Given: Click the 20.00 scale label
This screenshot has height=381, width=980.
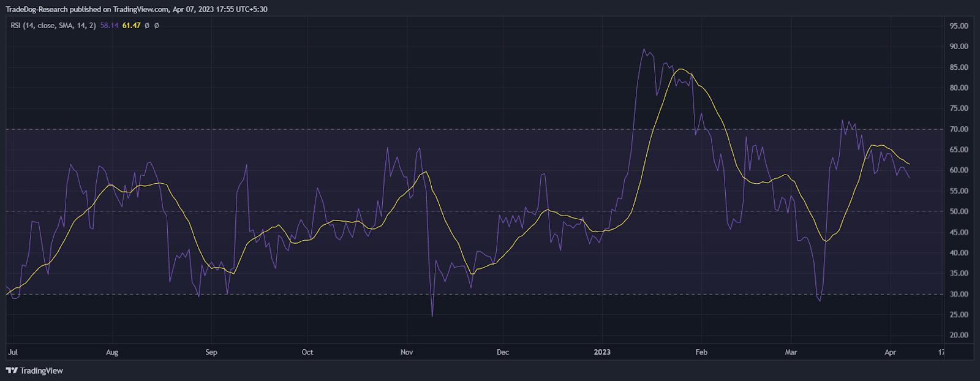Looking at the screenshot, I should click(959, 335).
